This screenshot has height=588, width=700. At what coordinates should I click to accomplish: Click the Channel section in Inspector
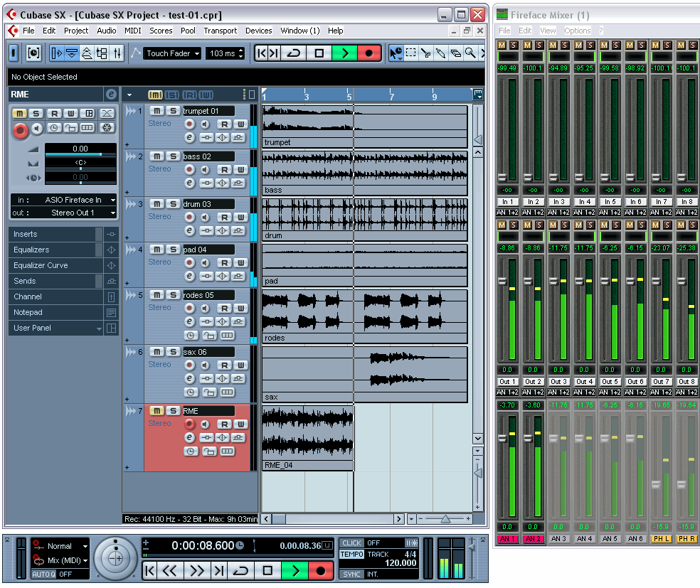coord(55,296)
